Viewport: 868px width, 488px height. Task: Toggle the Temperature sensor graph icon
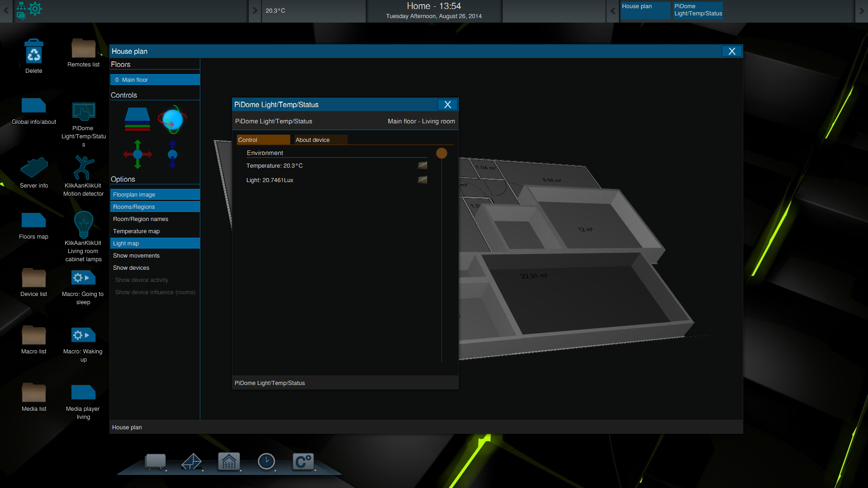(x=422, y=166)
